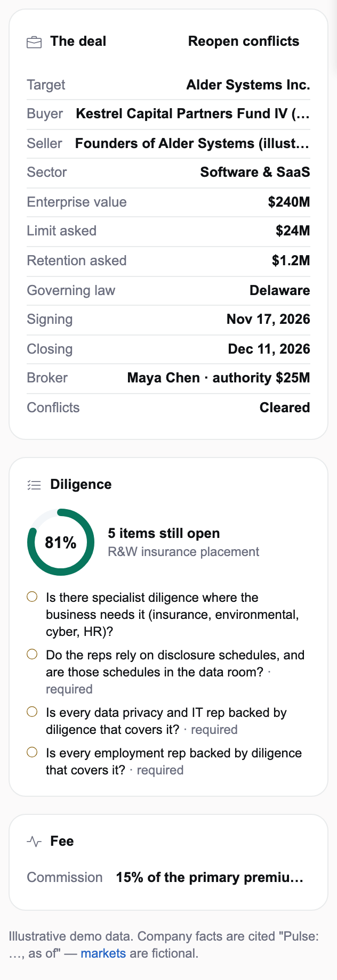Screen dimensions: 337x980
Task: Click the pulse icon beside Fee
Action: pos(34,842)
